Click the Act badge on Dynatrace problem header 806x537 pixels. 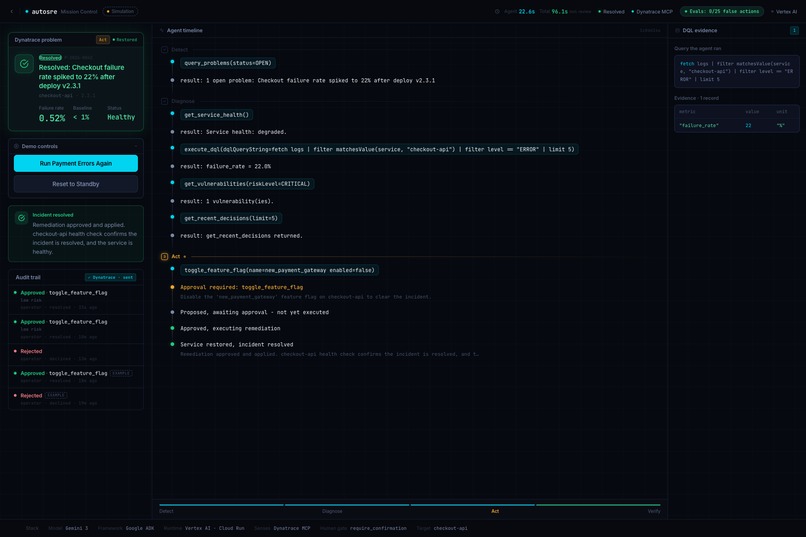[x=103, y=40]
